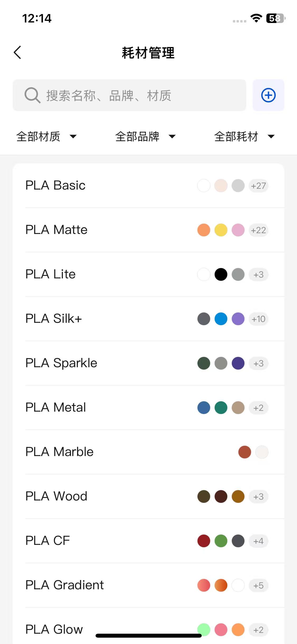Choose the teal green PLA Metal swatch
The height and width of the screenshot is (644, 297).
point(221,408)
